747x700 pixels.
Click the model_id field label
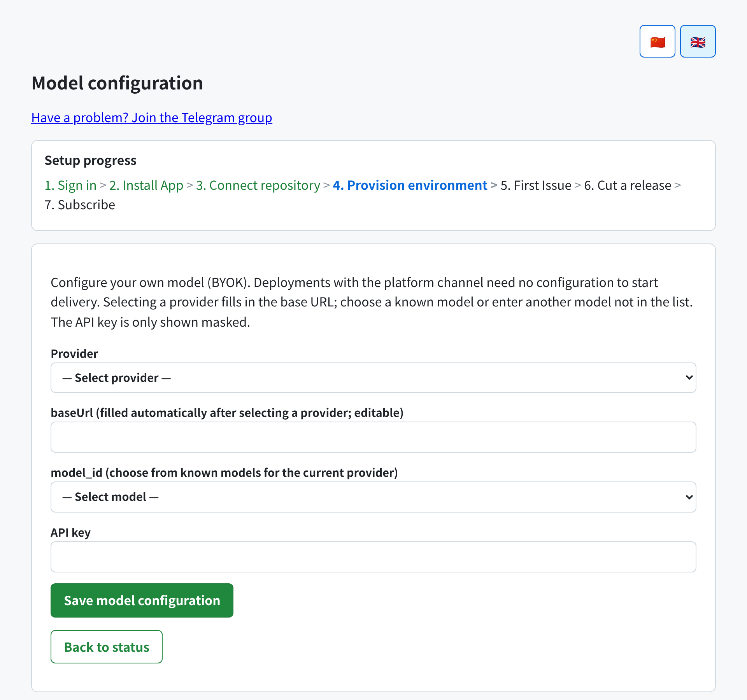click(x=224, y=472)
